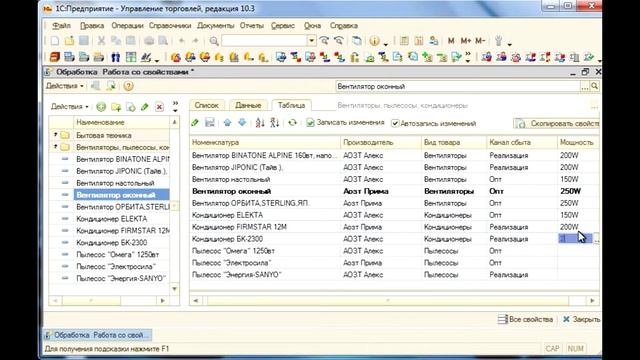Click the Вентилятор оконный input field
640x360 pixels.
458,87
